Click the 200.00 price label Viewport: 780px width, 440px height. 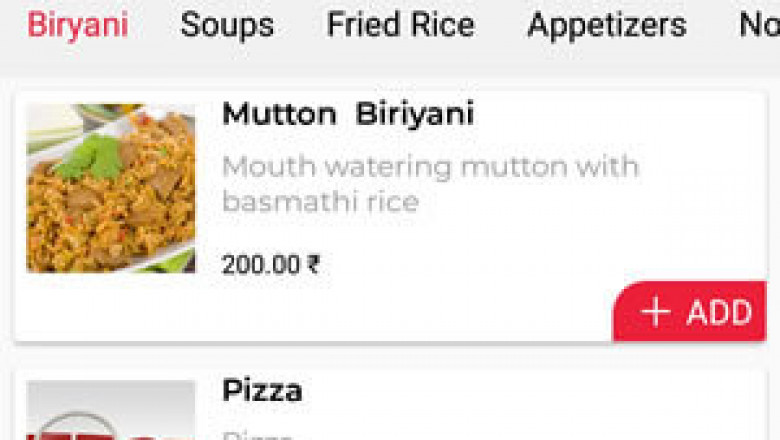[x=261, y=265]
